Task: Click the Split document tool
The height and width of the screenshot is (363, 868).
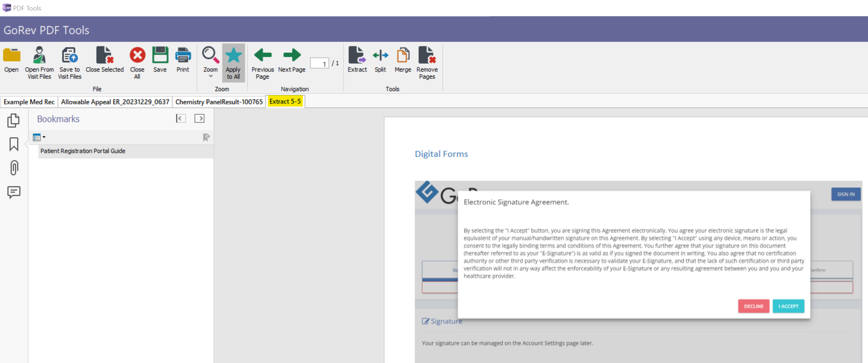Action: click(x=380, y=60)
